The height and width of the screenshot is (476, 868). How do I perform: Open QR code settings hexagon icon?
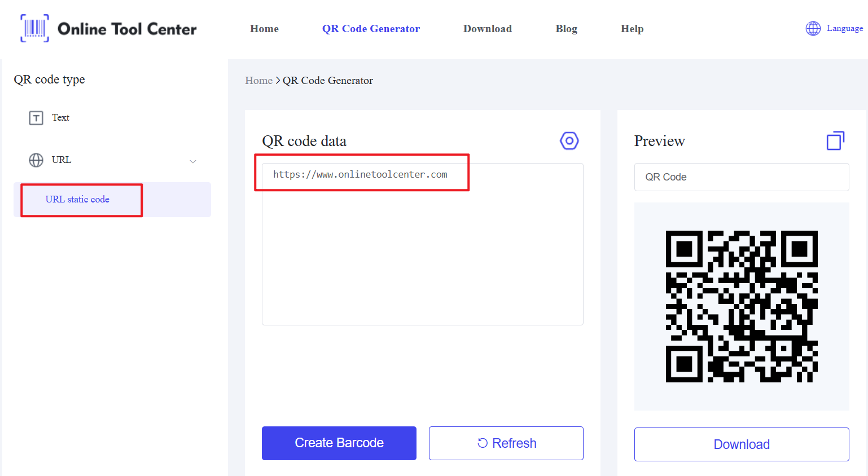click(569, 140)
